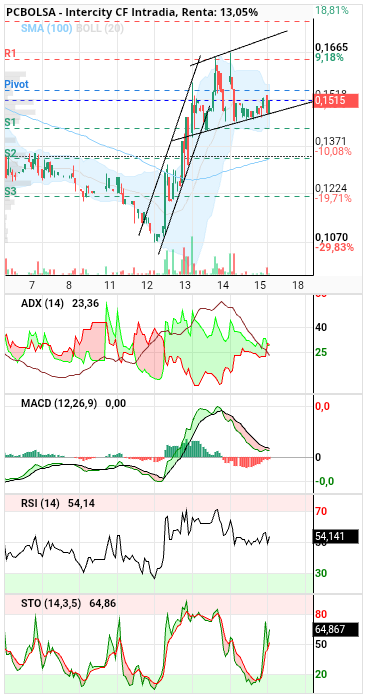Click the 'R1' resistance level label
The height and width of the screenshot is (698, 367).
point(10,53)
